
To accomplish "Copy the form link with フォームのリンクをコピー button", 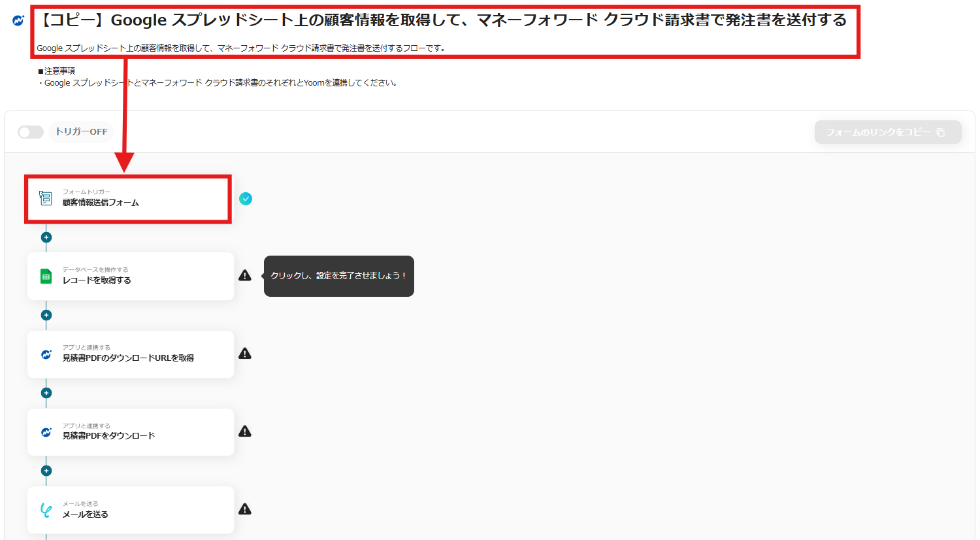I will tap(888, 132).
